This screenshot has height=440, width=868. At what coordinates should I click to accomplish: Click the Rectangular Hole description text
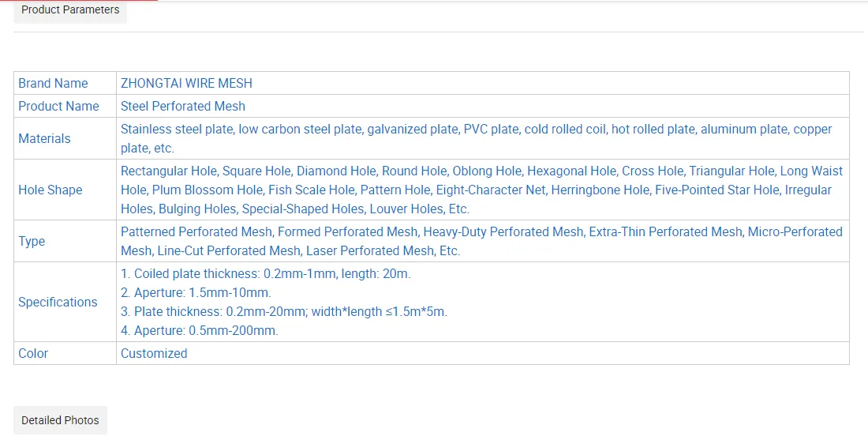pyautogui.click(x=170, y=171)
